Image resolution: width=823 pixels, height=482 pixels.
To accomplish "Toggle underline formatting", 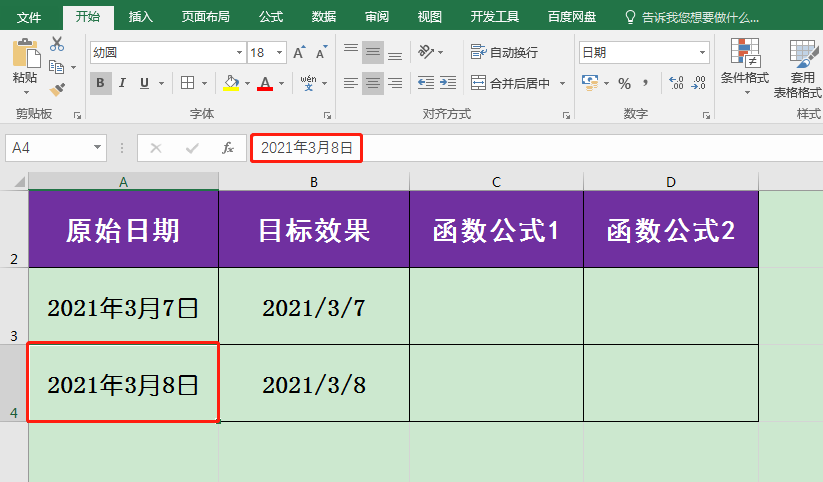I will [144, 83].
